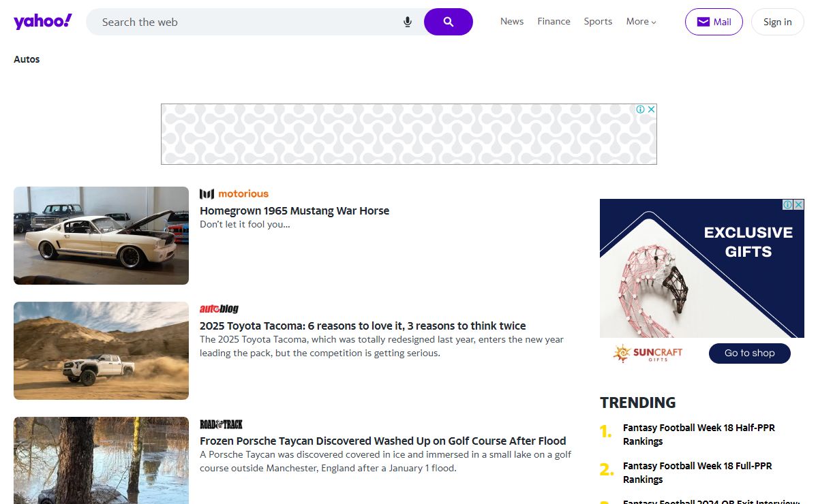
Task: Click the Road & Track source logo
Action: tap(221, 424)
